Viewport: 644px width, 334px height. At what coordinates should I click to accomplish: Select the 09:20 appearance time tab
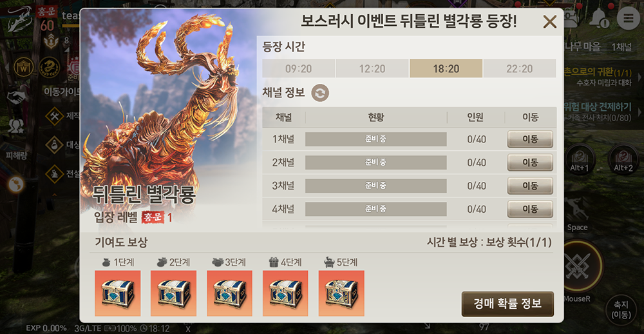tap(299, 68)
